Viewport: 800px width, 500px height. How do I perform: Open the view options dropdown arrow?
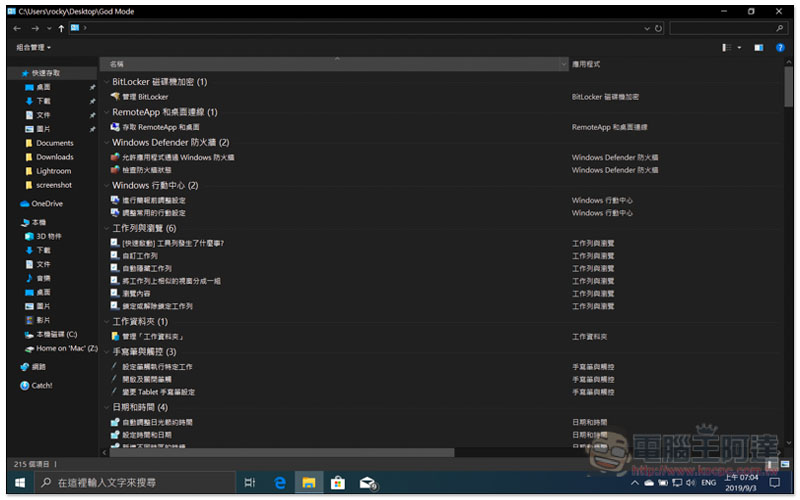tap(740, 47)
